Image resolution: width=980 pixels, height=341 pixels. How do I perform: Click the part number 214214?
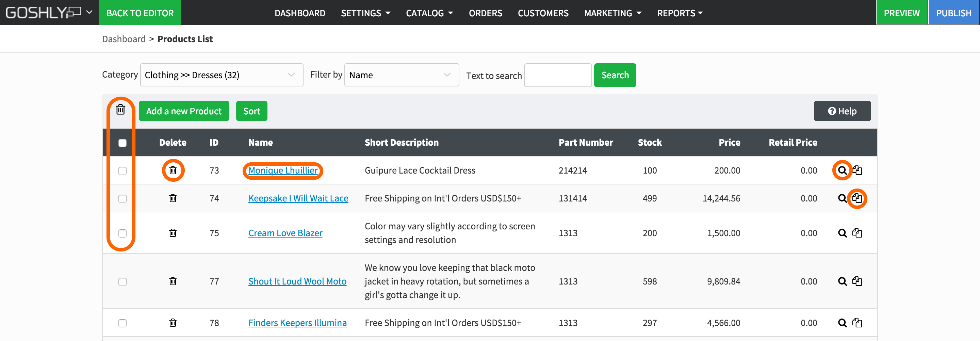[x=573, y=170]
